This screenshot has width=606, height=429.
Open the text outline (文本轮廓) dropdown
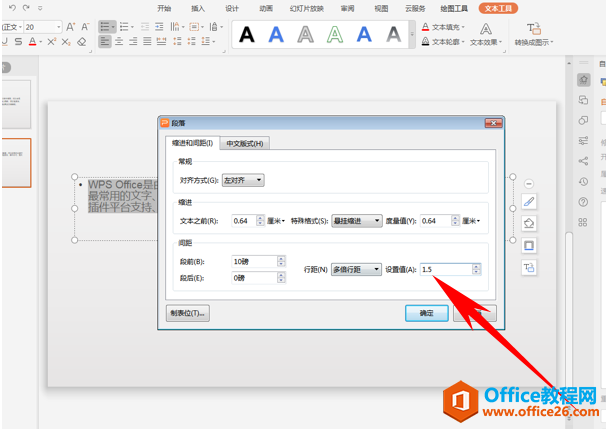coord(443,42)
